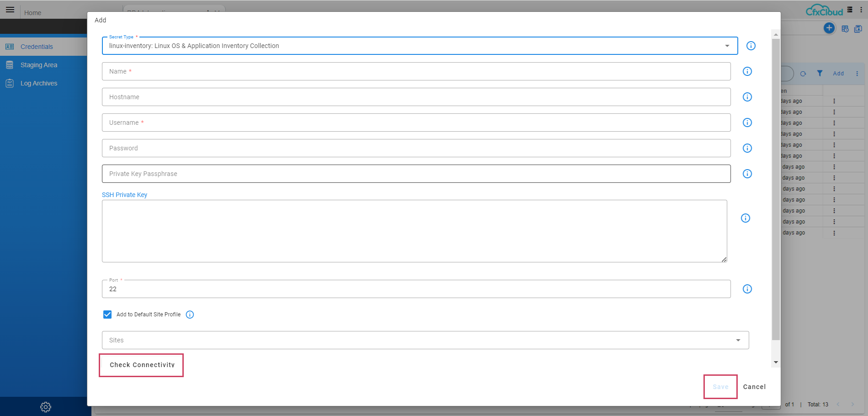Click info icon beside SSH Private Key box
This screenshot has height=416, width=868.
pyautogui.click(x=745, y=218)
